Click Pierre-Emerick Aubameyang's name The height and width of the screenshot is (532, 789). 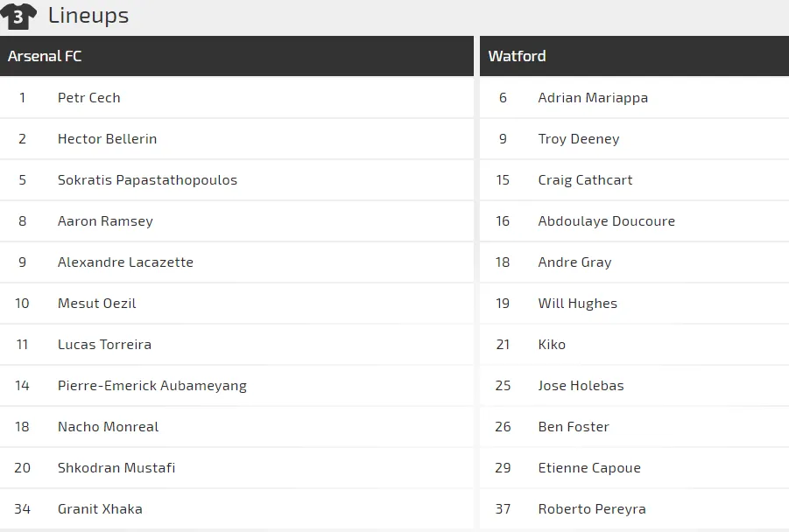point(151,386)
